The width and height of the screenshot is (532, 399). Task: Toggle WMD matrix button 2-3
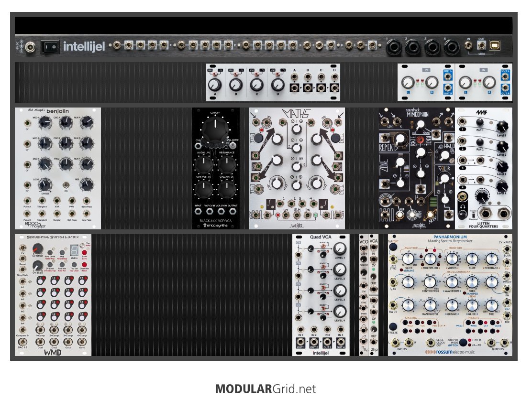pyautogui.click(x=68, y=292)
